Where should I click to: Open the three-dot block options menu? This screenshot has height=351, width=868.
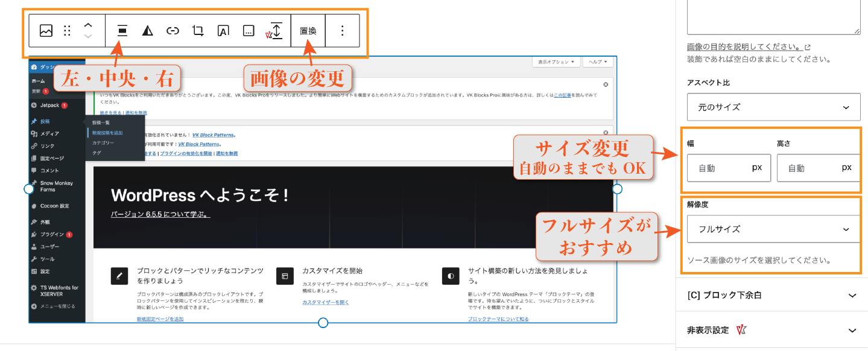coord(343,31)
